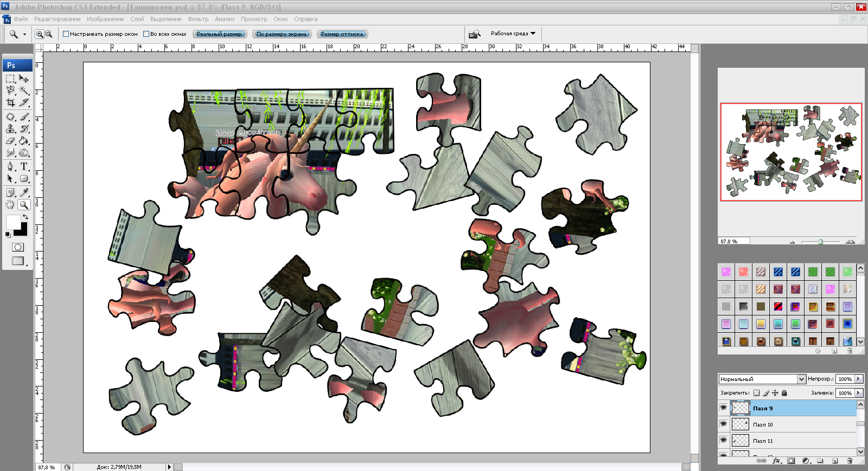Select the Dodge tool
This screenshot has height=471, width=868.
(x=24, y=152)
